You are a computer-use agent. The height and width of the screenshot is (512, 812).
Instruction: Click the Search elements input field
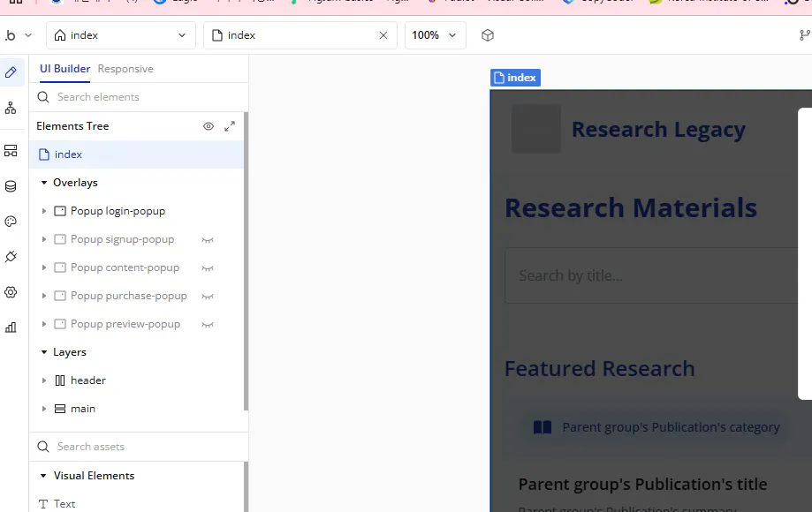141,97
